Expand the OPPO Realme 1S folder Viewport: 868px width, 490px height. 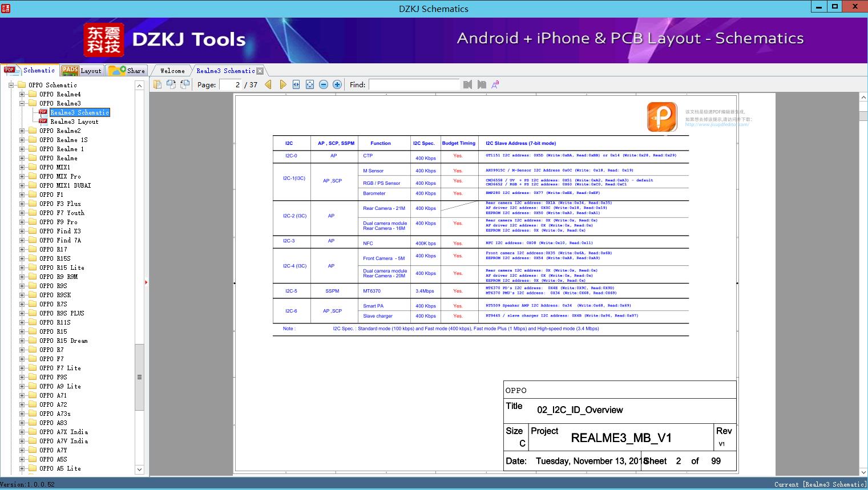point(22,140)
